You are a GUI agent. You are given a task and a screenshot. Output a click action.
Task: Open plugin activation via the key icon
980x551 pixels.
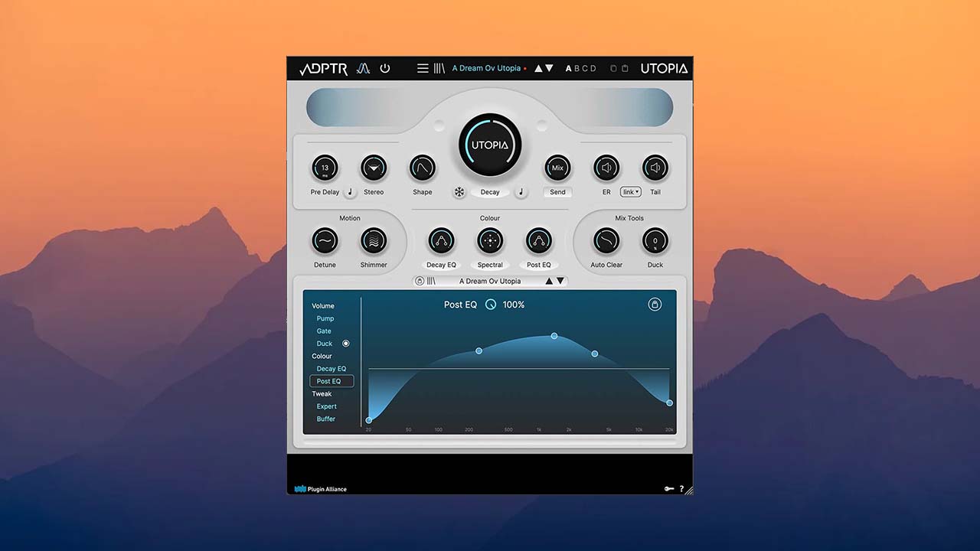click(x=669, y=488)
